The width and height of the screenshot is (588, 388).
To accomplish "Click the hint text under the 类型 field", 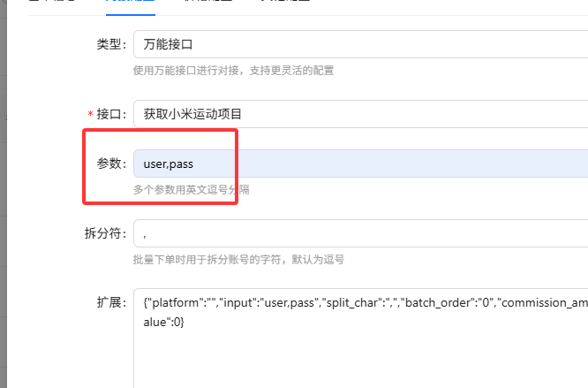I will pos(233,71).
